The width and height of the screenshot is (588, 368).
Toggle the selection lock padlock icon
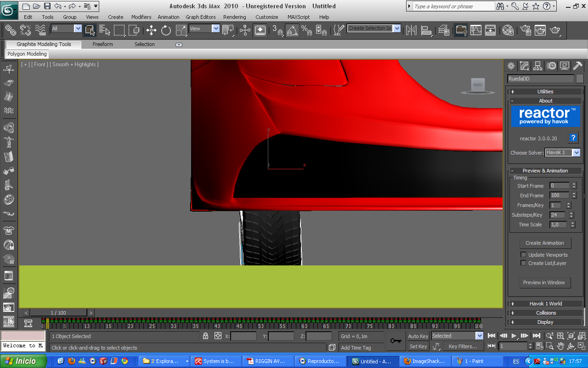pyautogui.click(x=205, y=336)
